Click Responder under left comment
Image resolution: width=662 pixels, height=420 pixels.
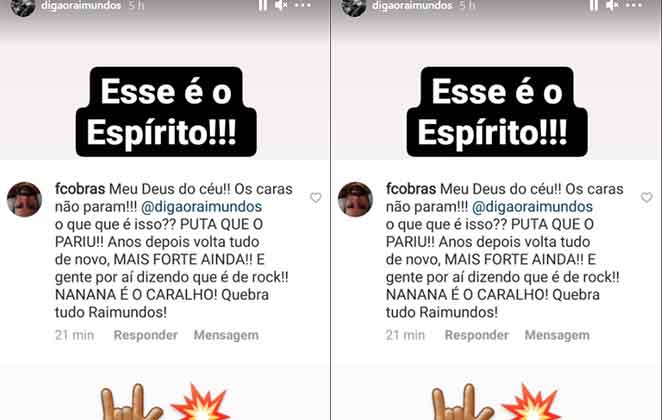tap(146, 335)
